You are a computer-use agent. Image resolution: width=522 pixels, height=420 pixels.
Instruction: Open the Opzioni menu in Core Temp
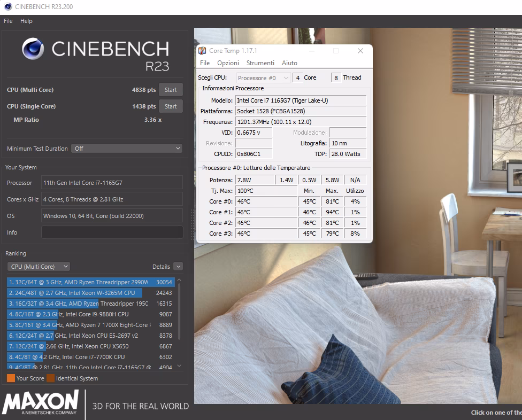coord(228,63)
